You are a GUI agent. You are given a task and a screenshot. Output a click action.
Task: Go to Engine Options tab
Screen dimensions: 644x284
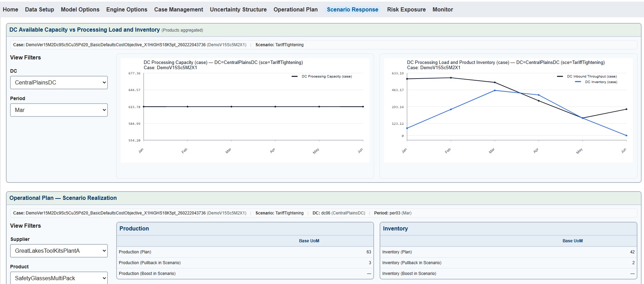click(127, 9)
